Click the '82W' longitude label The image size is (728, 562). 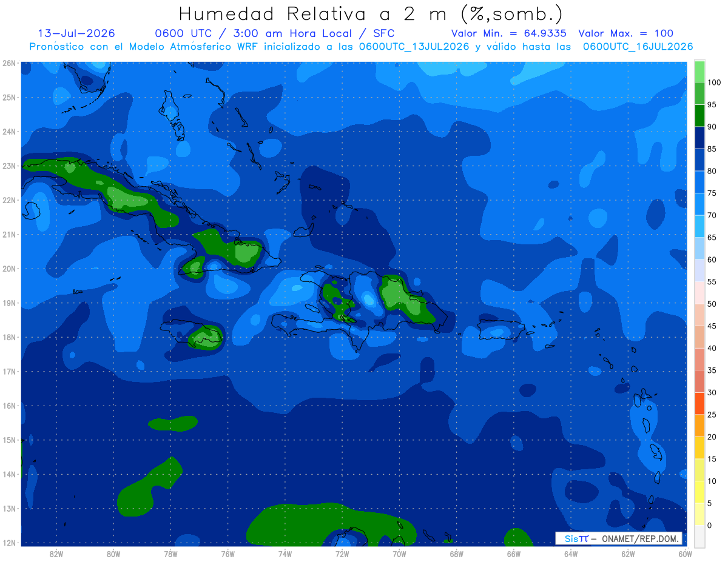tap(56, 554)
